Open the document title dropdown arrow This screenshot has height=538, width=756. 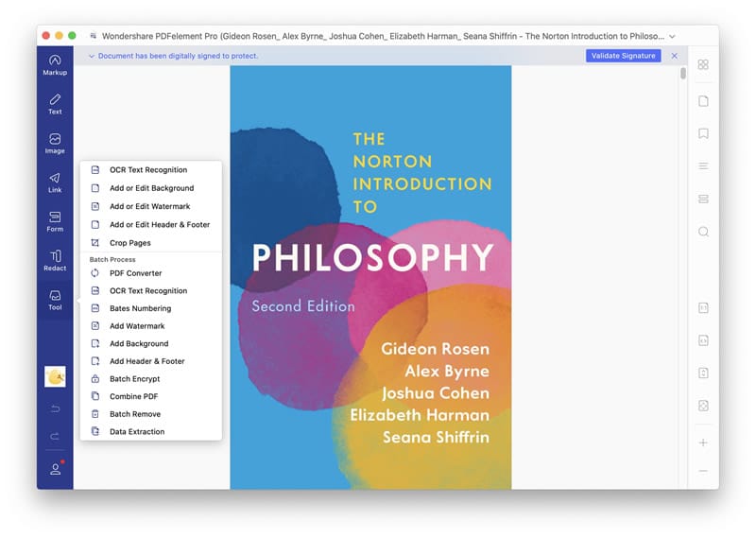(x=672, y=36)
